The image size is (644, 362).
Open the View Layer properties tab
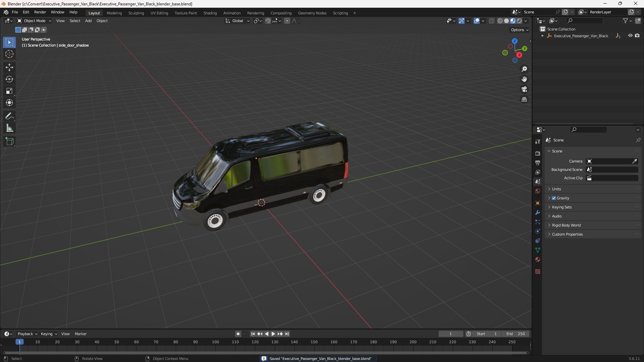pyautogui.click(x=538, y=172)
